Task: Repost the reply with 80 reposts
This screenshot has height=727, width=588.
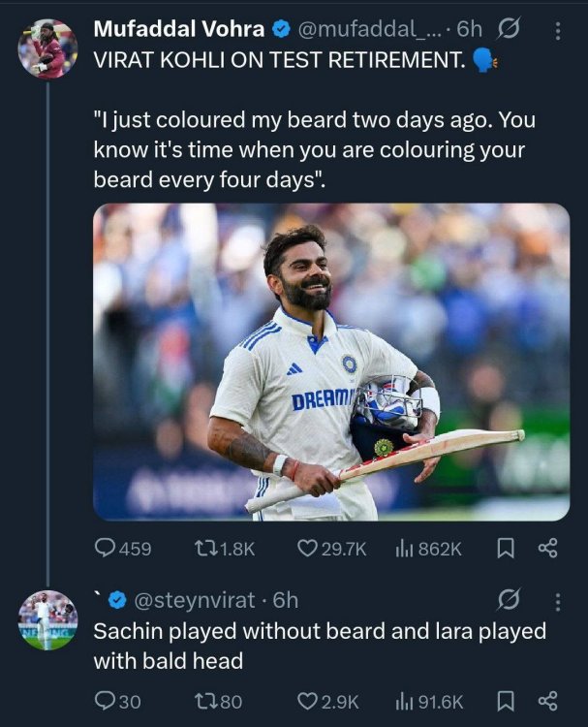Action: coord(218,701)
